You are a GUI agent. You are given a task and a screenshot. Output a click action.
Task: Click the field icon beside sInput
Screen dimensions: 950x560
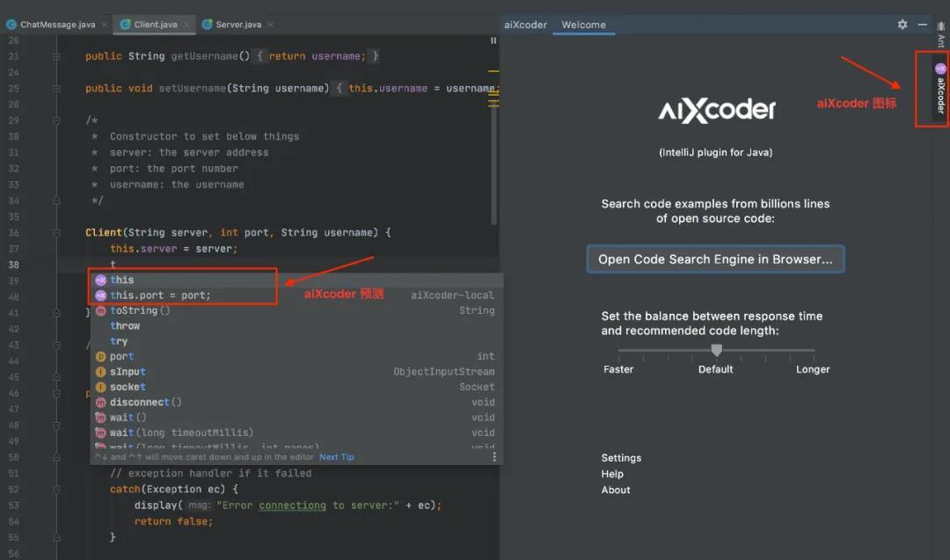pos(100,372)
